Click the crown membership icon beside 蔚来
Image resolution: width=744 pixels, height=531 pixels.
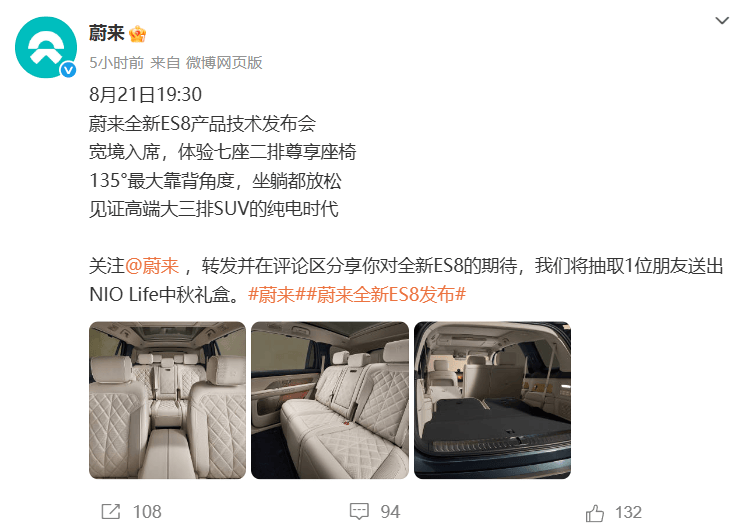pyautogui.click(x=138, y=34)
